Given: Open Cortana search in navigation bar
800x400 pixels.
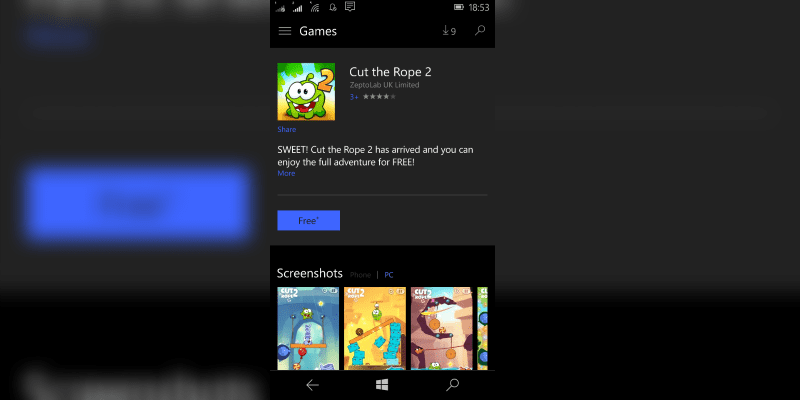Looking at the screenshot, I should tap(452, 385).
